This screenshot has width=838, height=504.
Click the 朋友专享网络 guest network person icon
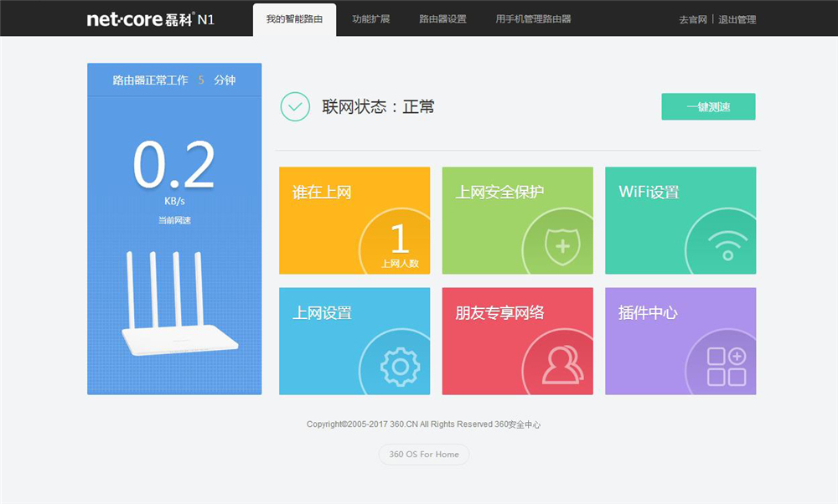tap(561, 363)
